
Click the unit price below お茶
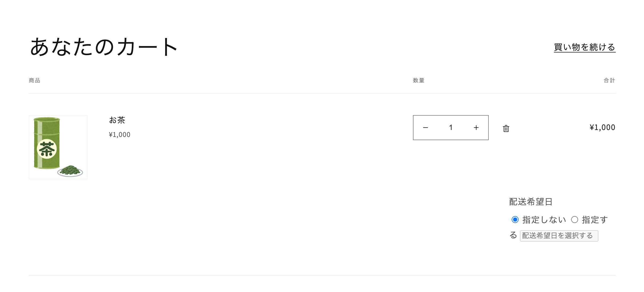[120, 135]
